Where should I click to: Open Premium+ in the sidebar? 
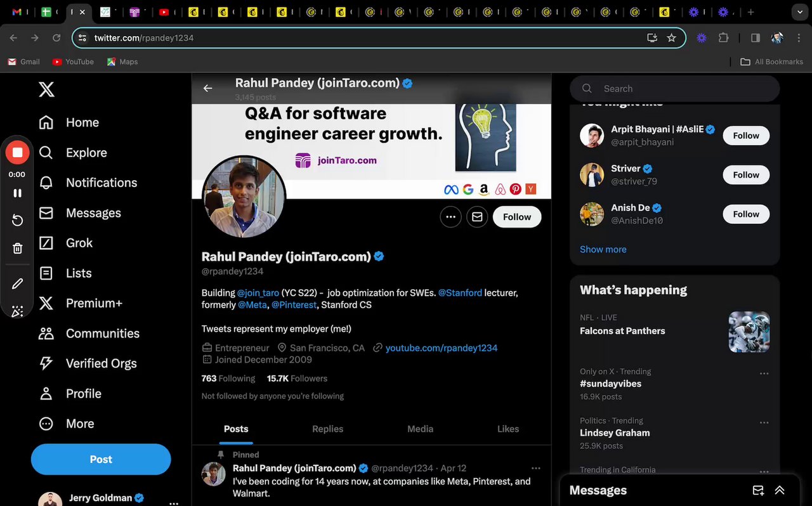point(81,303)
